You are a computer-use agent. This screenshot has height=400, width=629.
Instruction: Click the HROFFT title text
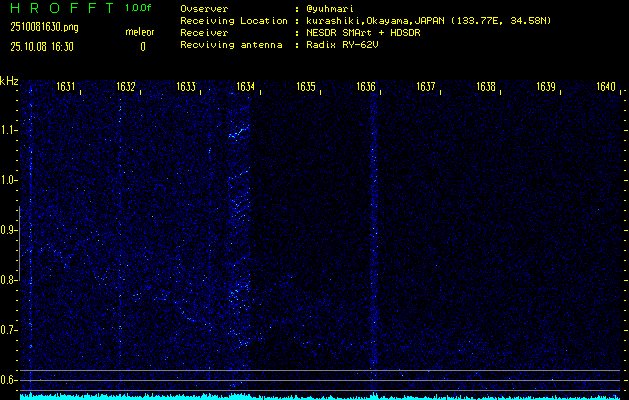tap(62, 8)
